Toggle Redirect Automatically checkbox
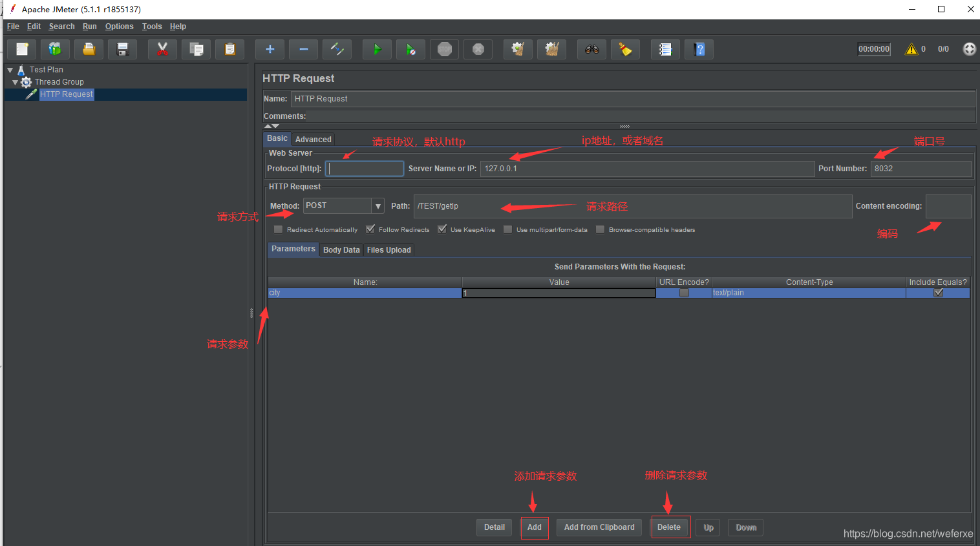 coord(278,229)
